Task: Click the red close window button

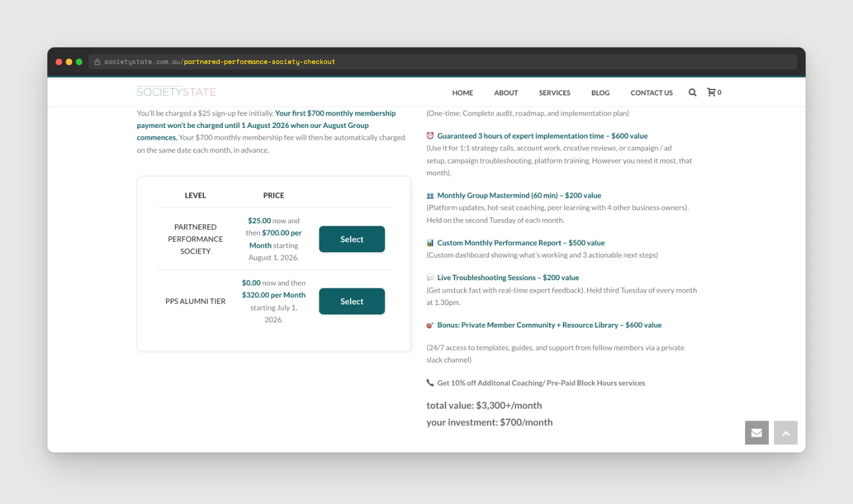Action: click(59, 62)
